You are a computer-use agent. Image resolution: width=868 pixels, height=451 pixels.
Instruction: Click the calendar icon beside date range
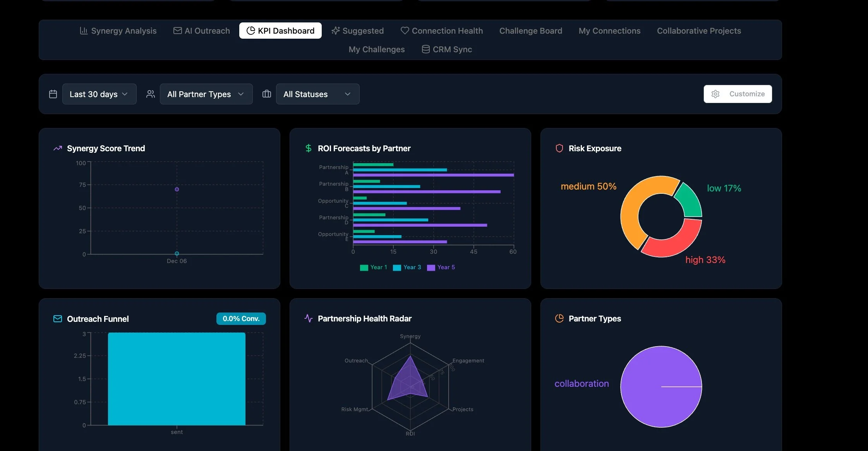53,94
